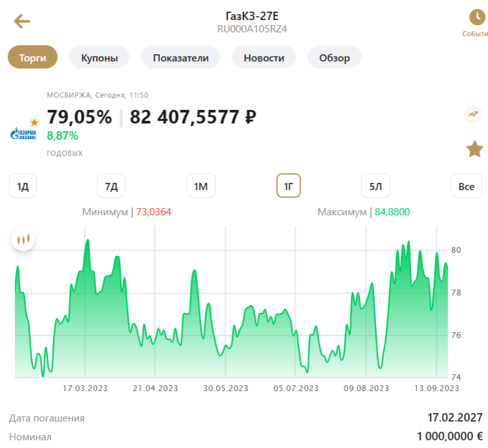This screenshot has height=448, width=488.
Task: Click small orange star badge on logo
Action: tap(34, 122)
